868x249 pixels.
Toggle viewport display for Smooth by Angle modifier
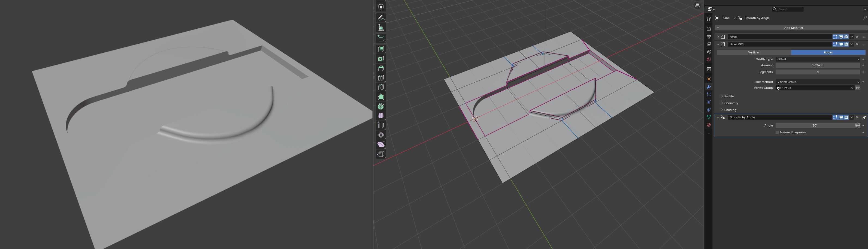(x=841, y=118)
